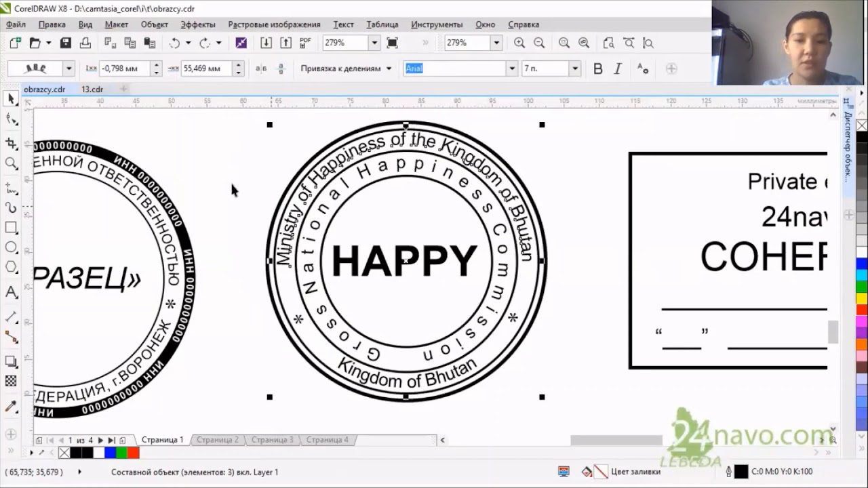868x488 pixels.
Task: Paste from clipboard using toolbar icon
Action: (x=149, y=43)
